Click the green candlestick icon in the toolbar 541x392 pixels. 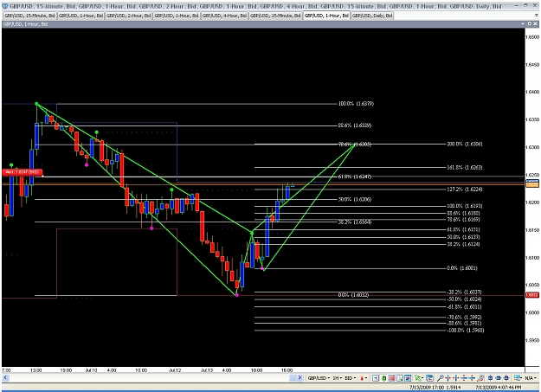coord(383,378)
